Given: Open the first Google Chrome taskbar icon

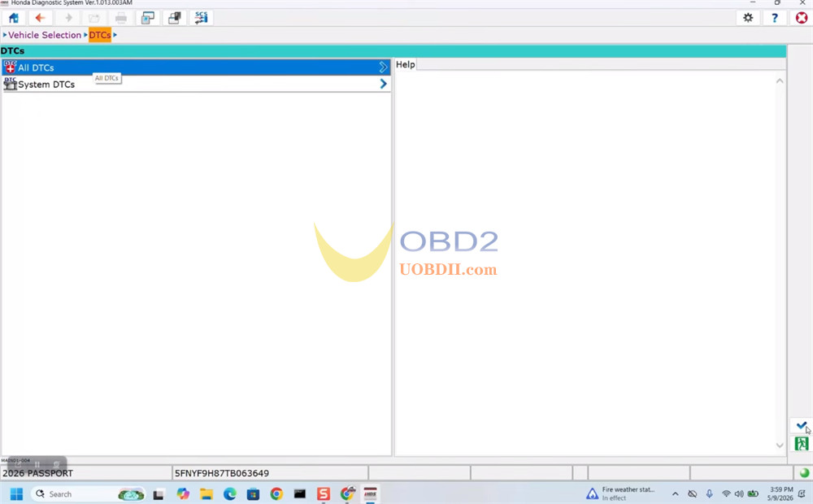Looking at the screenshot, I should tap(276, 494).
